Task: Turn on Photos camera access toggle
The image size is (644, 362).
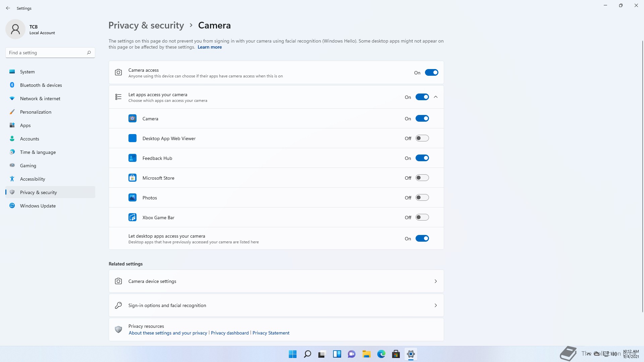Action: [x=422, y=197]
